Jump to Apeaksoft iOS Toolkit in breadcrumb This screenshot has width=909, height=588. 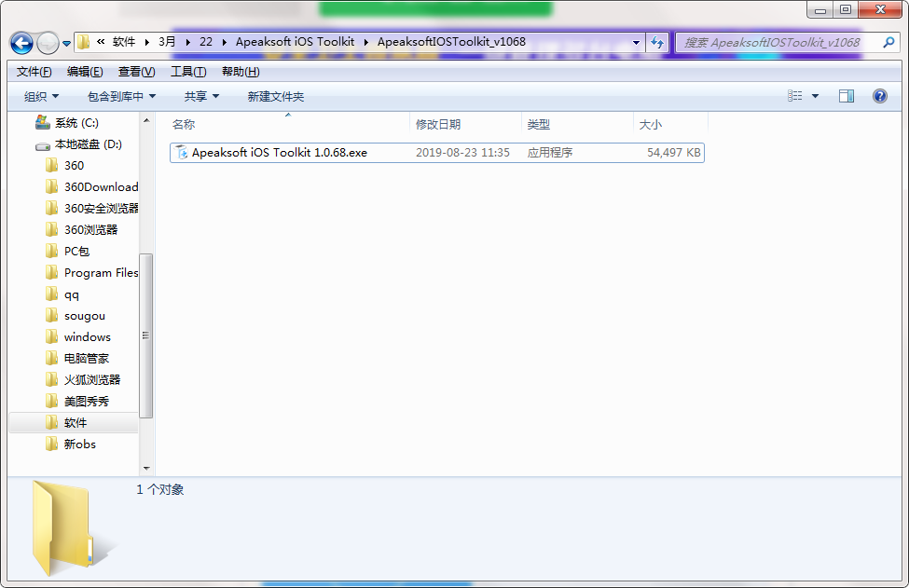point(295,42)
